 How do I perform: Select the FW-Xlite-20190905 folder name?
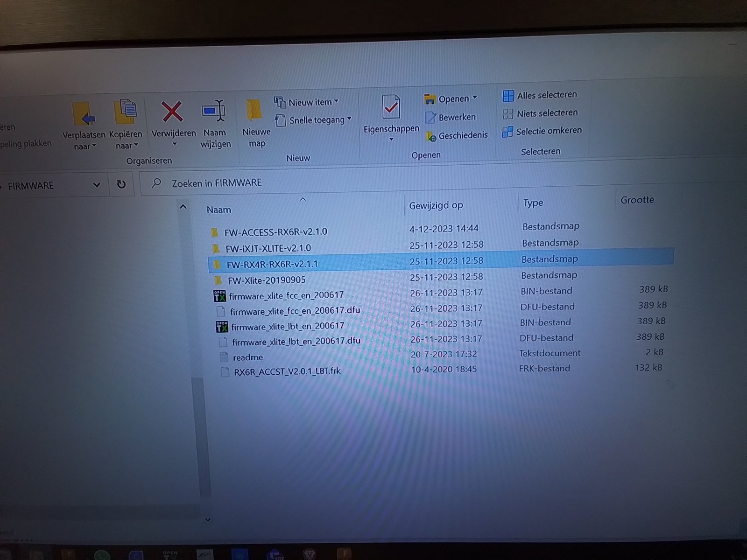pyautogui.click(x=267, y=280)
